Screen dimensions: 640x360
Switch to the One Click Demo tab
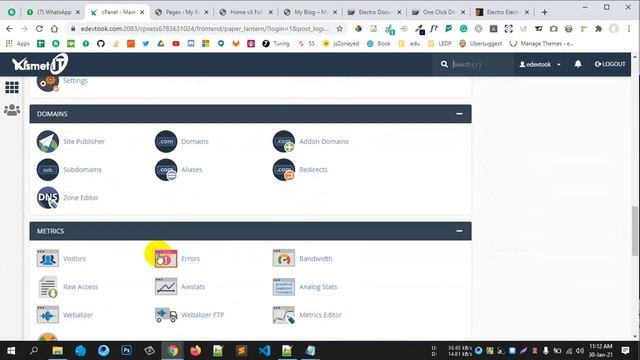(x=439, y=12)
